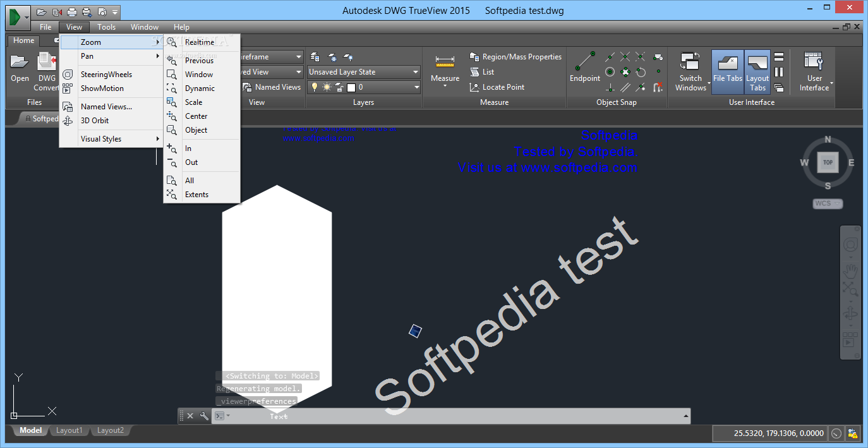This screenshot has width=868, height=448.
Task: Open the WCS coordinate system dropdown
Action: (828, 203)
